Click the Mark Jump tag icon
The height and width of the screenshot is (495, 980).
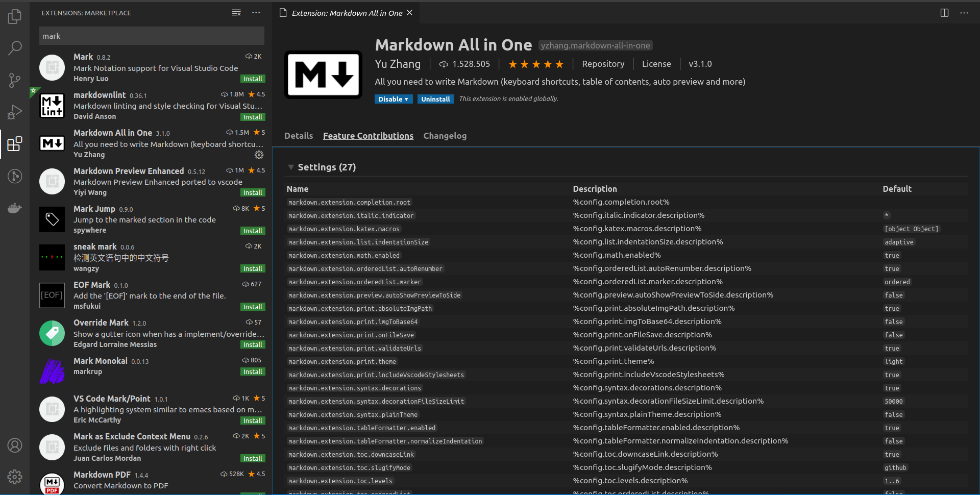click(x=52, y=219)
